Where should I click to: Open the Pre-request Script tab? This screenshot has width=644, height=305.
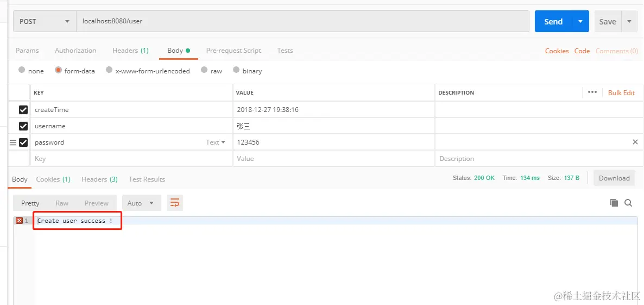click(233, 51)
